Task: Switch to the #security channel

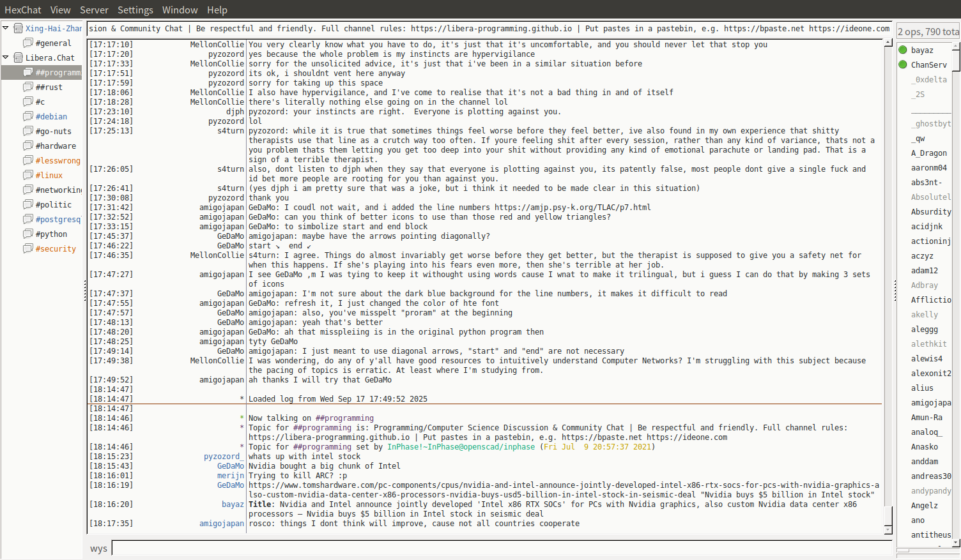Action: click(x=56, y=248)
